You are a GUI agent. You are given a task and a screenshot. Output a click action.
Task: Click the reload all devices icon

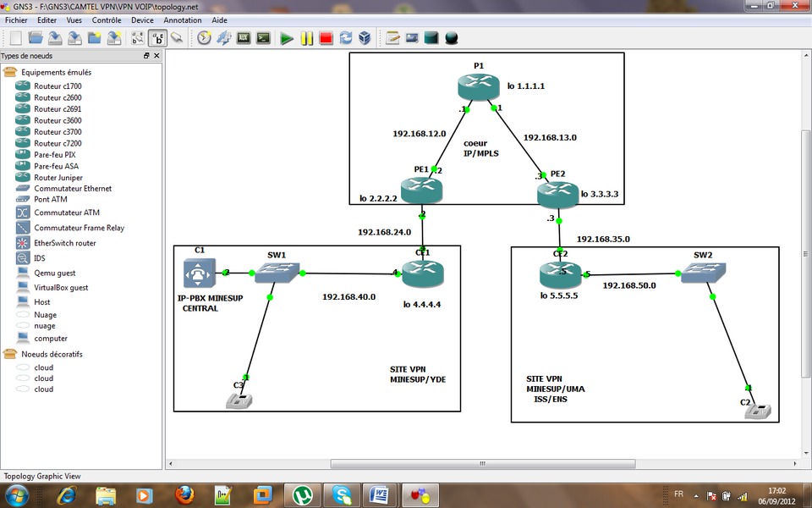tap(345, 38)
